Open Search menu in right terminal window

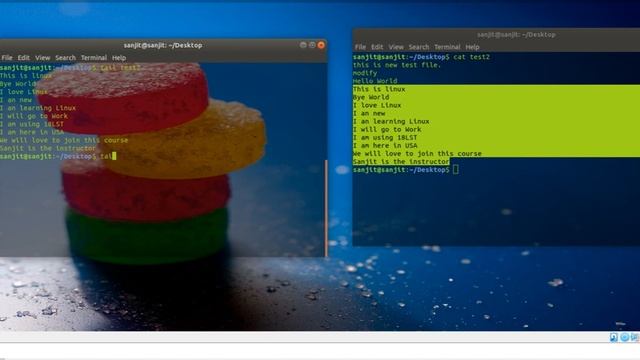pyautogui.click(x=419, y=47)
